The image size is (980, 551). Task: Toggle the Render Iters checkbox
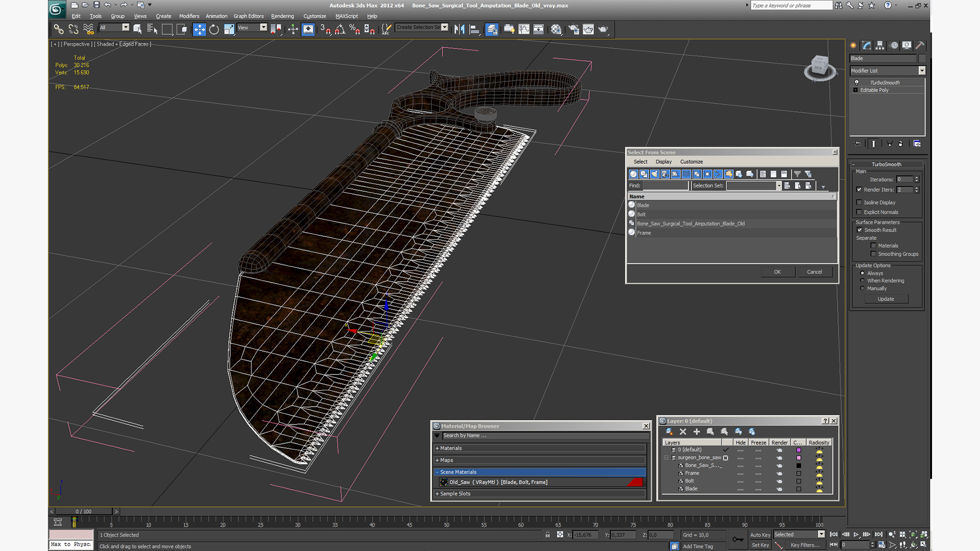coord(860,190)
